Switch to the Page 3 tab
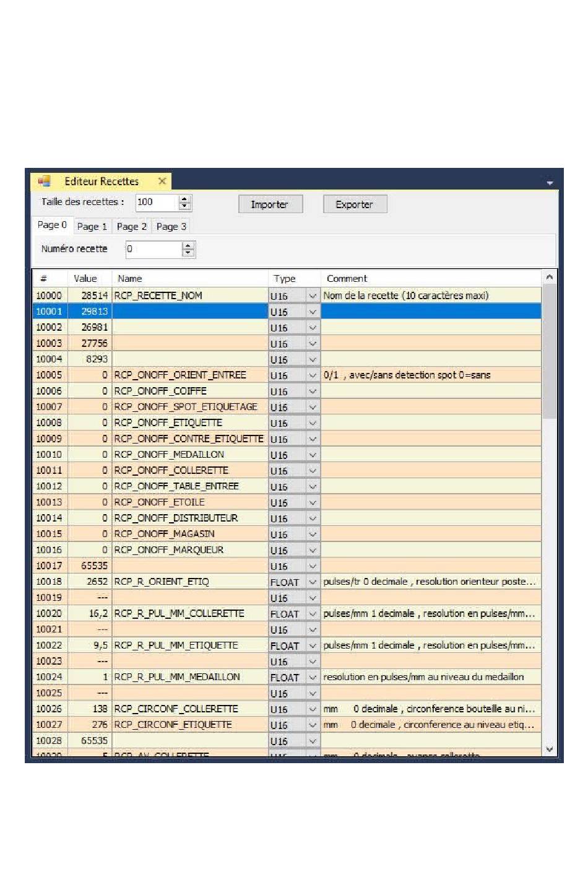This screenshot has height=879, width=588. (171, 227)
